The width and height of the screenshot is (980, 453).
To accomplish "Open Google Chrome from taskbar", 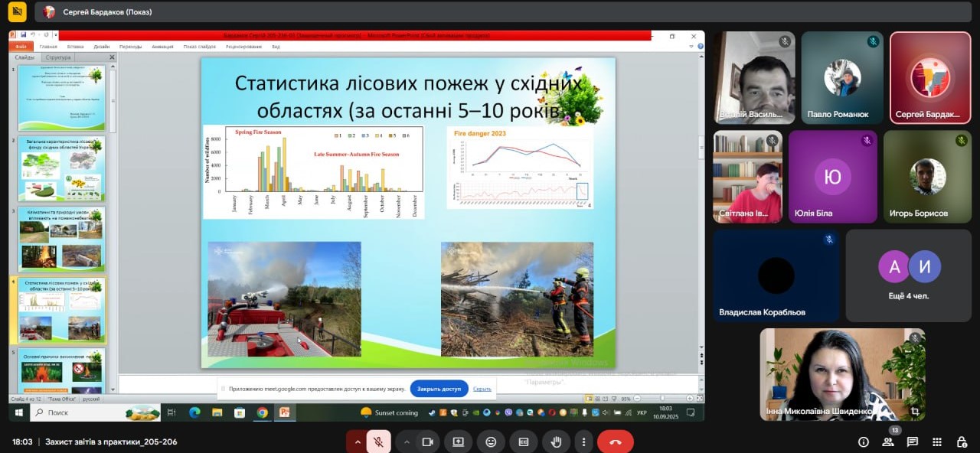I will [x=263, y=412].
